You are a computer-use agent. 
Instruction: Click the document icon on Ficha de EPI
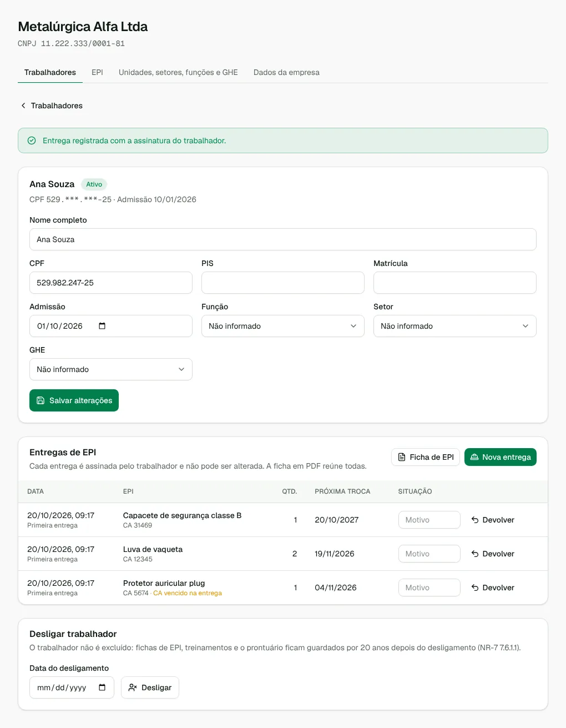coord(402,457)
